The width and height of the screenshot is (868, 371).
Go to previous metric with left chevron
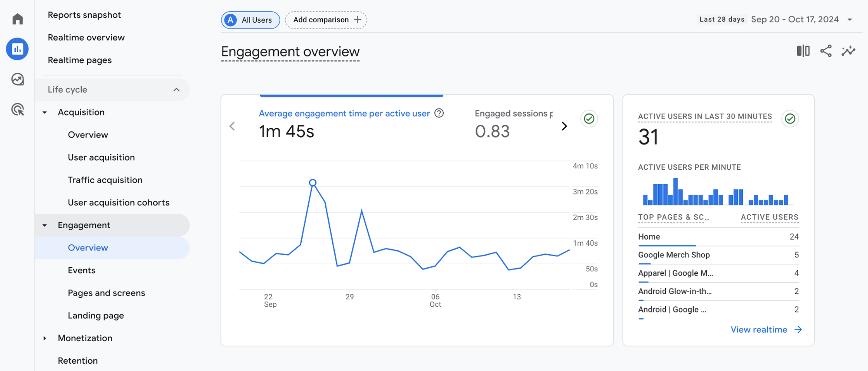coord(232,126)
